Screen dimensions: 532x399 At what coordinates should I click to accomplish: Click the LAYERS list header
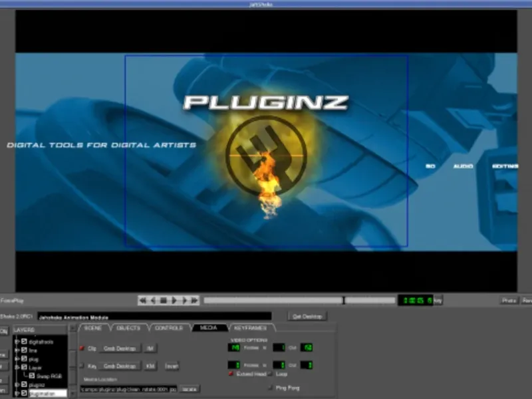(40, 329)
